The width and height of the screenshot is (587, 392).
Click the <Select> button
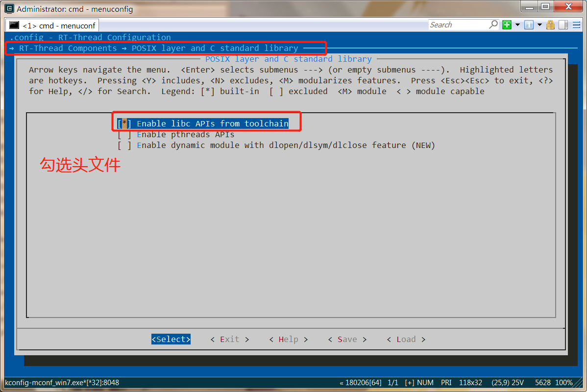pos(171,339)
